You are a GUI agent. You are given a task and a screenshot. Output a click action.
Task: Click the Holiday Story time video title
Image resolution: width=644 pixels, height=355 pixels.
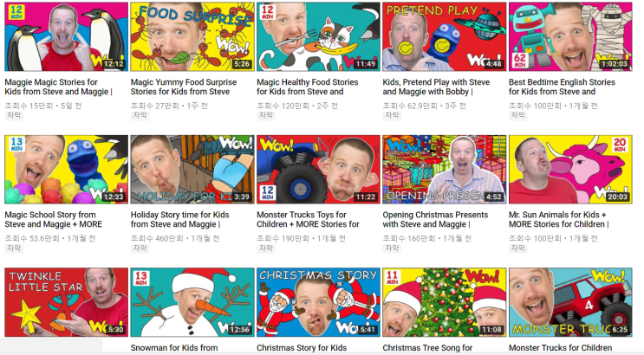tap(180, 220)
